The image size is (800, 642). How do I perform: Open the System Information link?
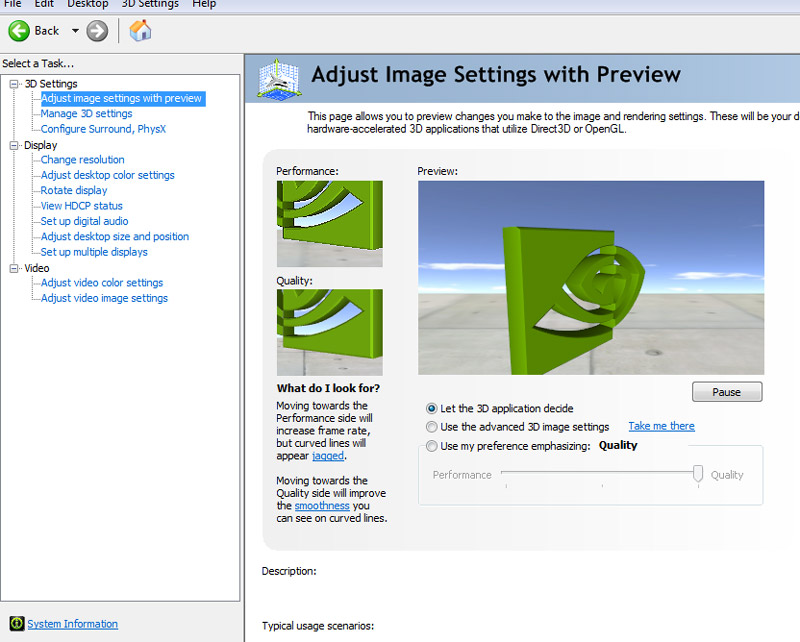72,624
